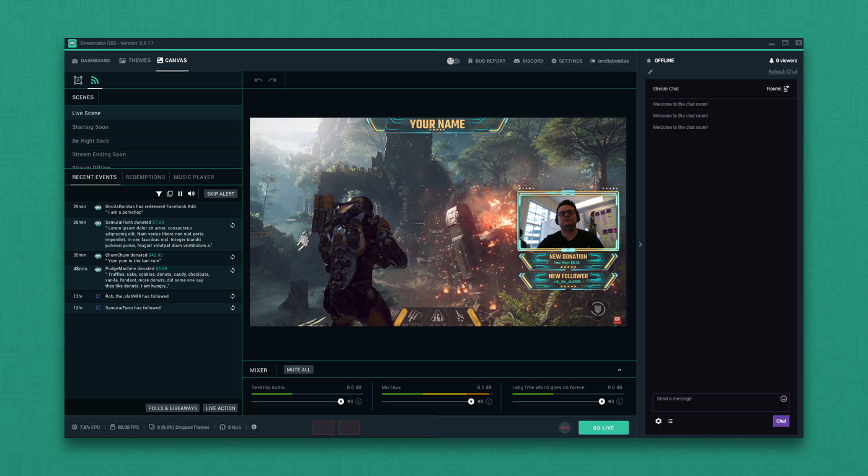Replay SamuraiFunn's $7.00 donation alert

tap(232, 226)
